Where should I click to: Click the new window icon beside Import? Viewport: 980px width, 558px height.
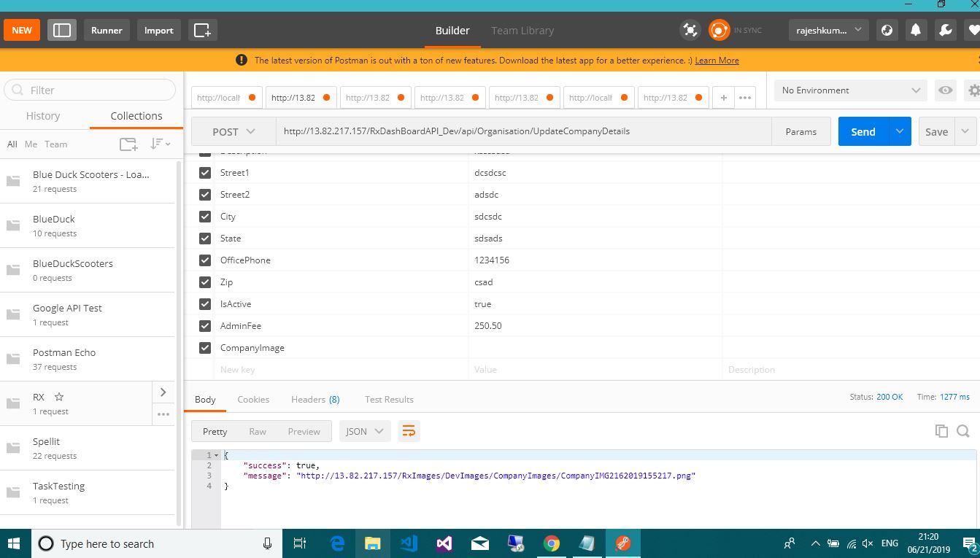pos(202,31)
